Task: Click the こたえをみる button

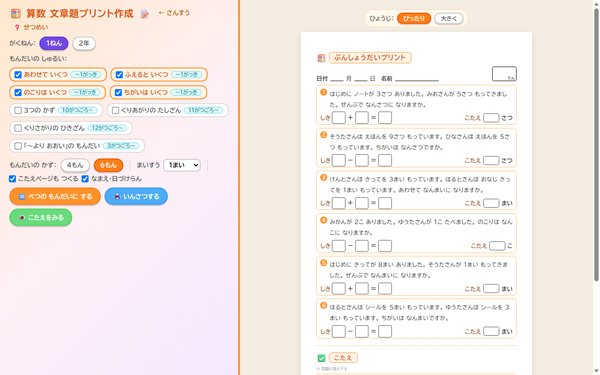Action: [41, 217]
